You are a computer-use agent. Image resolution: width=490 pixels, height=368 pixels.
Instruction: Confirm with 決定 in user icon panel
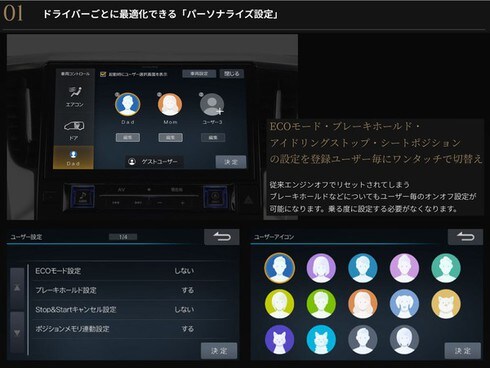(x=463, y=351)
